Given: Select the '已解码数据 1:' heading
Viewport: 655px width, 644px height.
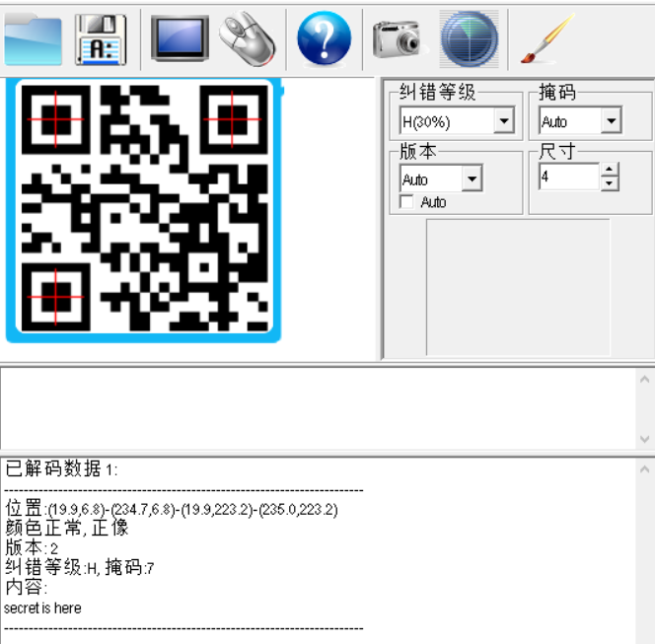Looking at the screenshot, I should [61, 468].
